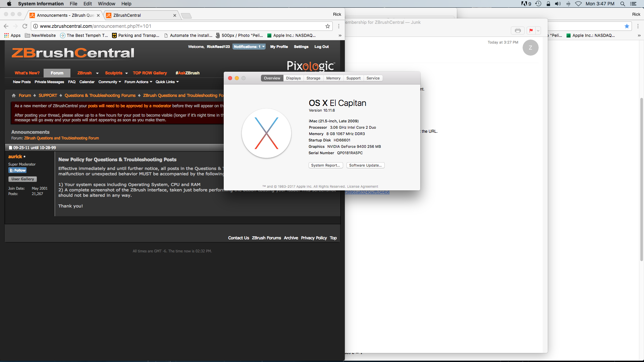Select the Forum nav tab
The height and width of the screenshot is (362, 644).
pos(57,73)
